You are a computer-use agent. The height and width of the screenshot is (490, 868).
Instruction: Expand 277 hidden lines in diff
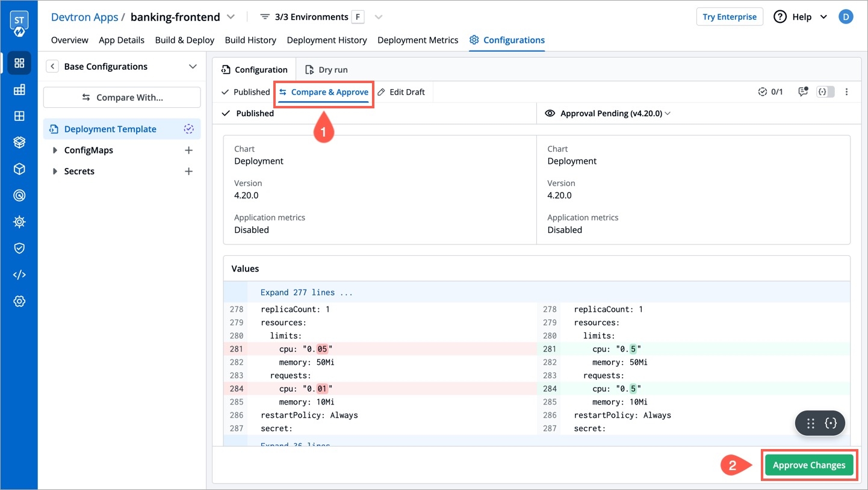coord(306,293)
